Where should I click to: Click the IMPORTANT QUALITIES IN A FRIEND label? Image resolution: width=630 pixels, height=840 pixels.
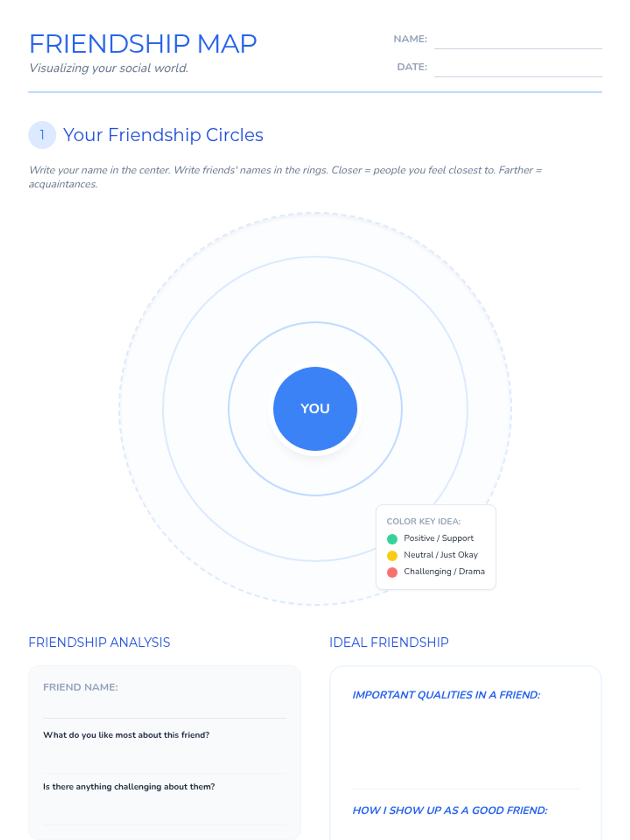click(446, 695)
